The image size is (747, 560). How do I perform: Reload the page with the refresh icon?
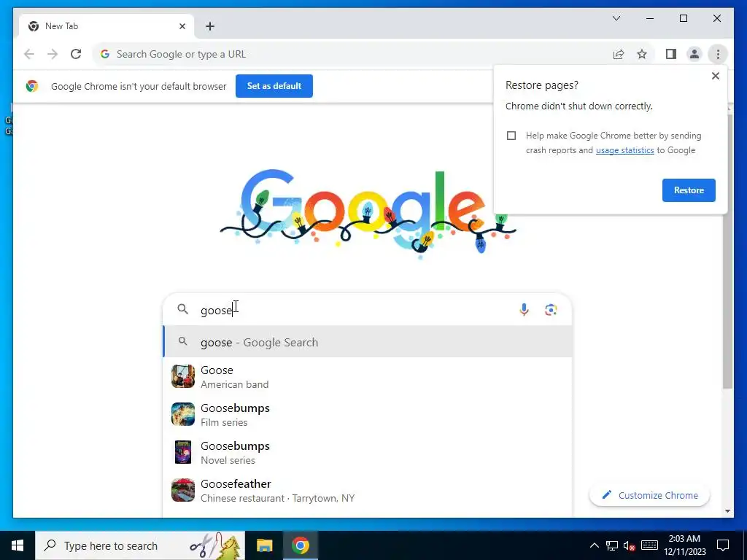tap(76, 54)
